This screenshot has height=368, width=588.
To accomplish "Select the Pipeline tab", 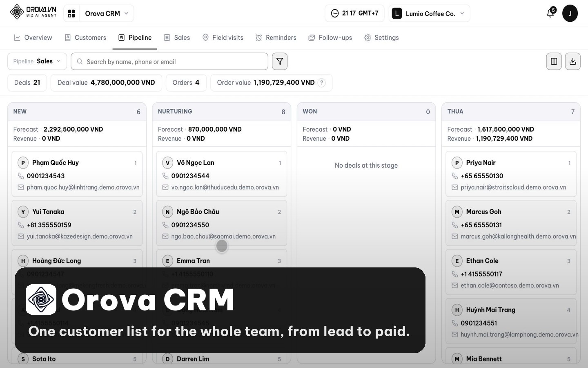I will (x=135, y=38).
